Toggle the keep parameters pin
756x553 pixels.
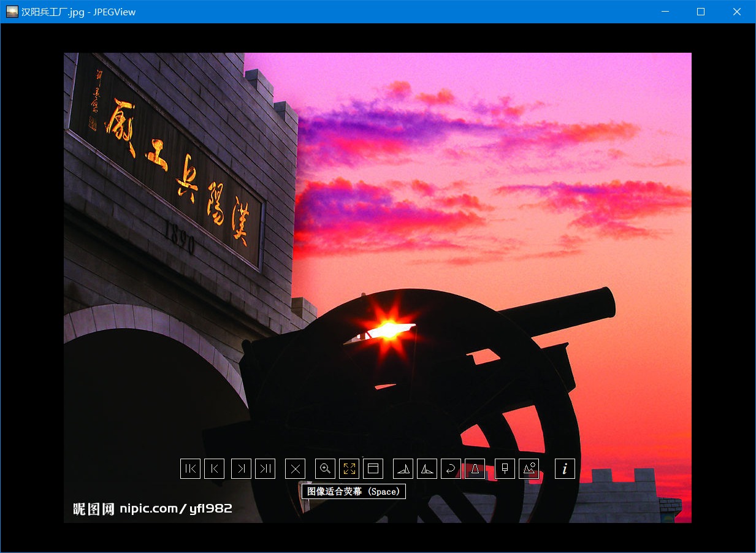[x=505, y=469]
